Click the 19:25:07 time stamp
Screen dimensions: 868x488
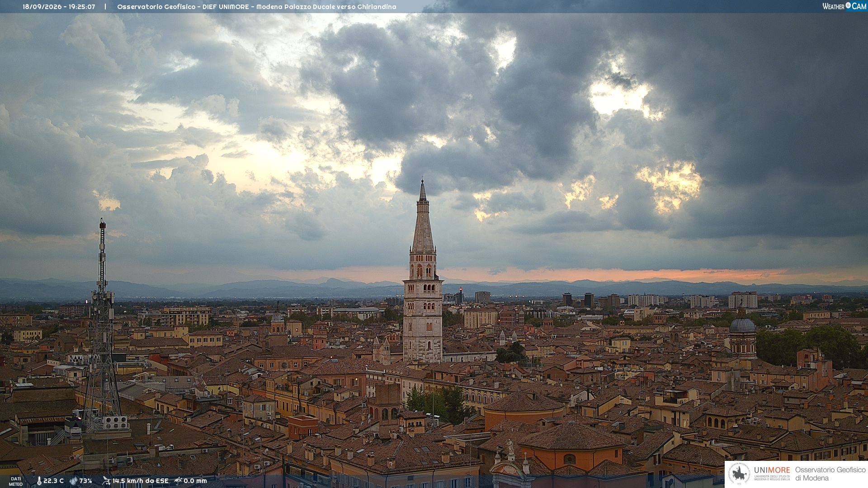coord(82,7)
